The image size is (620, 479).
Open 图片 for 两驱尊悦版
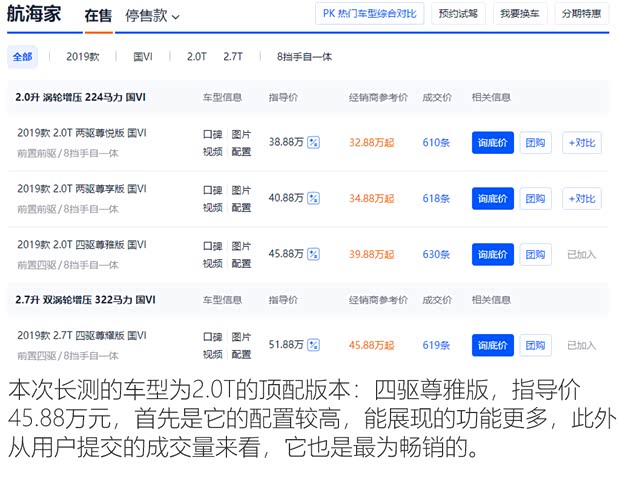(241, 134)
